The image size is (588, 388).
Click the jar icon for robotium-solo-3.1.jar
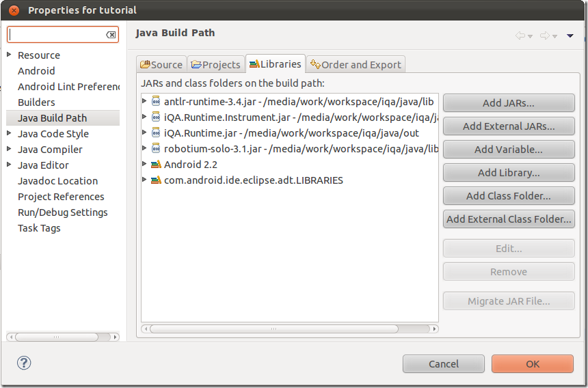[156, 149]
